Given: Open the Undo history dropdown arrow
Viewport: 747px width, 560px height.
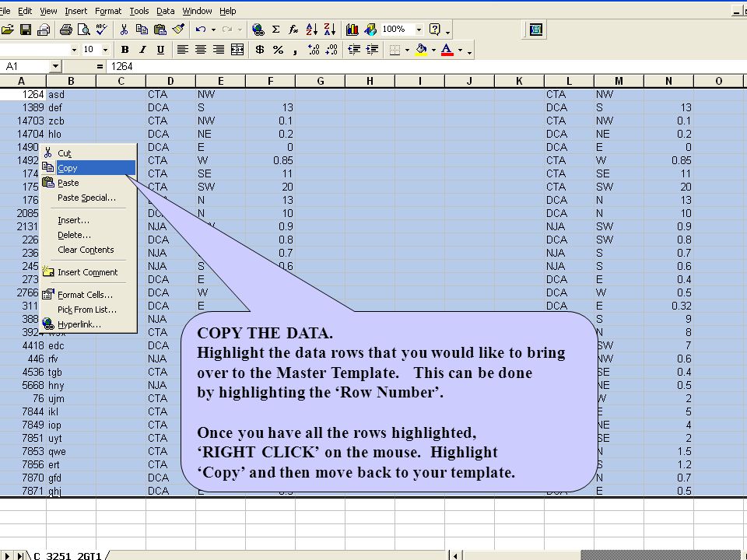Looking at the screenshot, I should tap(213, 30).
